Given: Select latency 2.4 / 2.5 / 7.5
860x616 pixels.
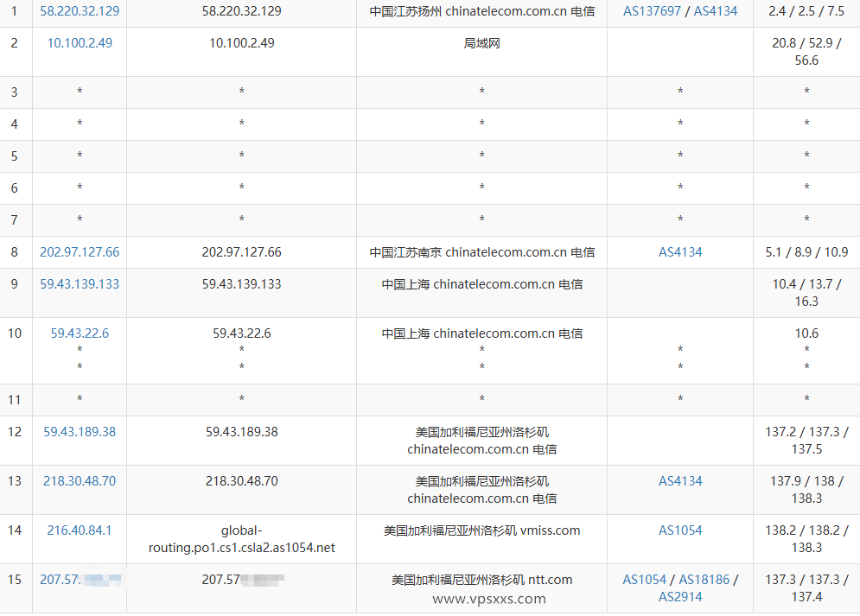Looking at the screenshot, I should 806,11.
